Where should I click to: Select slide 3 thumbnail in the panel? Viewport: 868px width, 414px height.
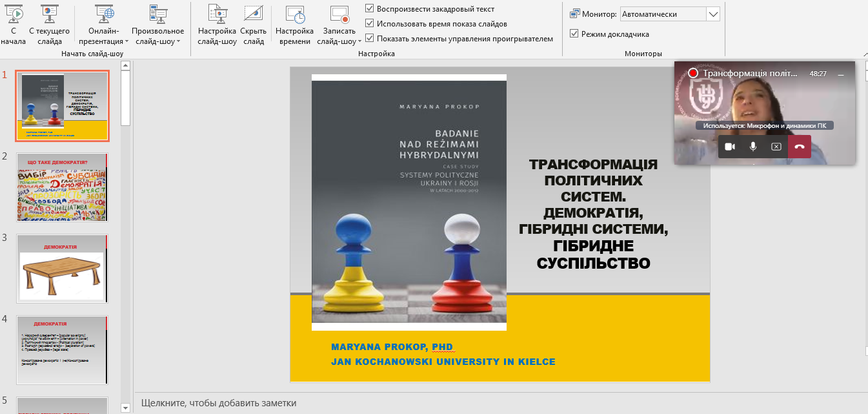coord(62,268)
